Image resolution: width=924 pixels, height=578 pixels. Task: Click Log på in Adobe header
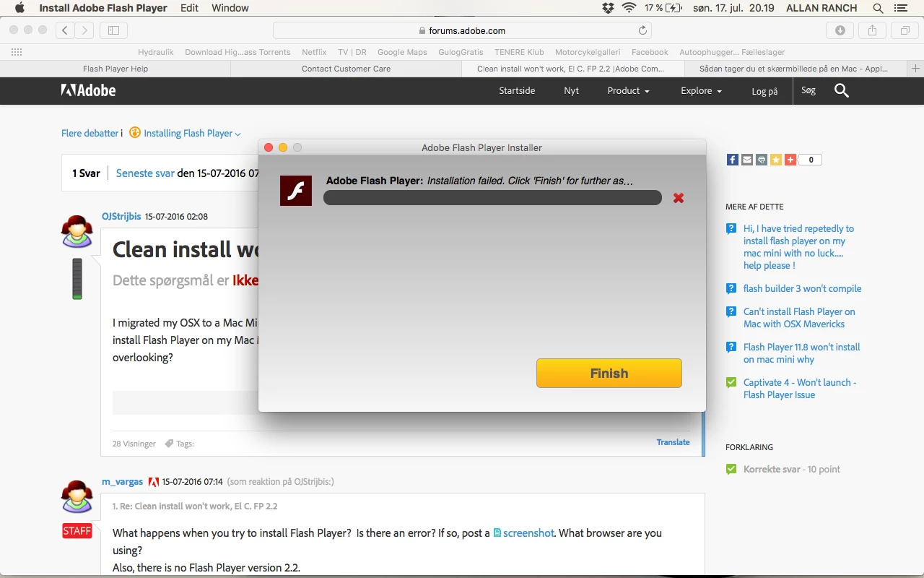point(764,91)
